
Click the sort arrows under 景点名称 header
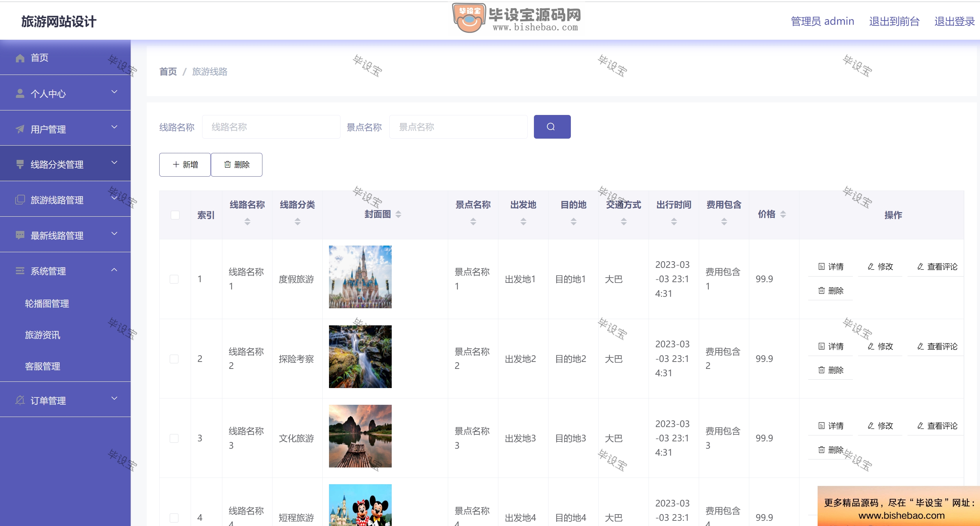click(x=473, y=221)
